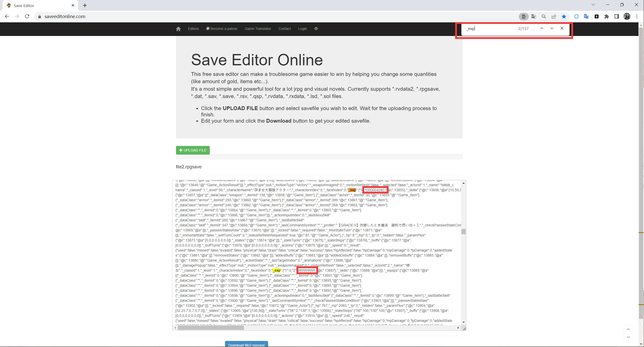Click the page scrollbar down arrow
644x347 pixels.
(641, 344)
